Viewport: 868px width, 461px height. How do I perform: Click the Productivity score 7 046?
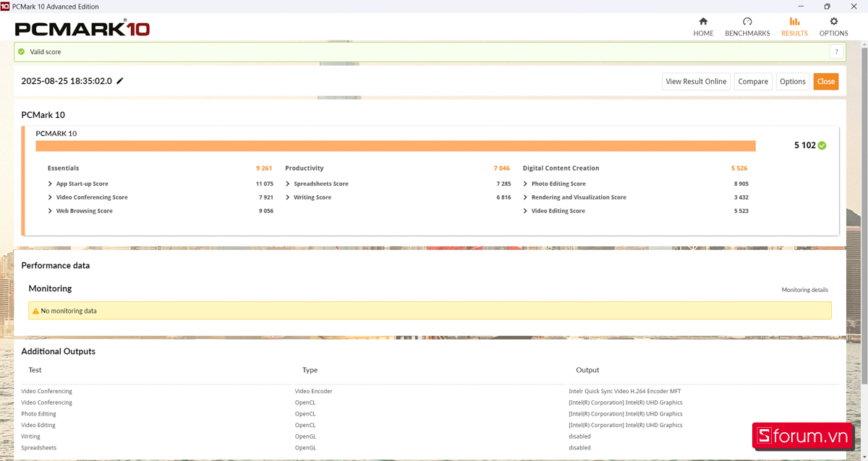[x=502, y=168]
